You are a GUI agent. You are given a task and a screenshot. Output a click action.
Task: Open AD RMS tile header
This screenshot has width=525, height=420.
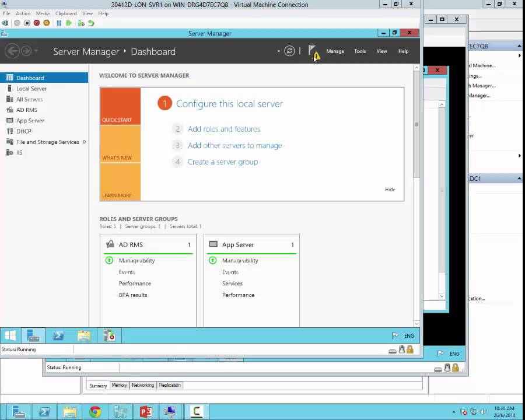click(148, 244)
